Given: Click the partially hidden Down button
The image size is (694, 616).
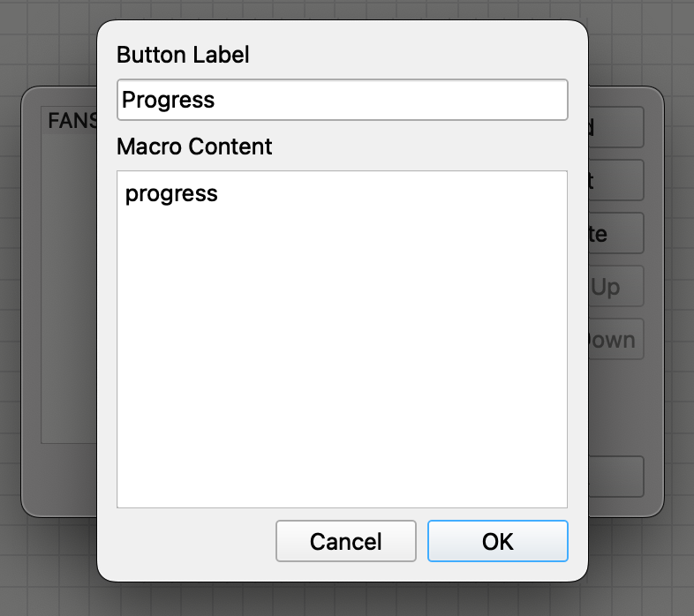Looking at the screenshot, I should coord(616,340).
